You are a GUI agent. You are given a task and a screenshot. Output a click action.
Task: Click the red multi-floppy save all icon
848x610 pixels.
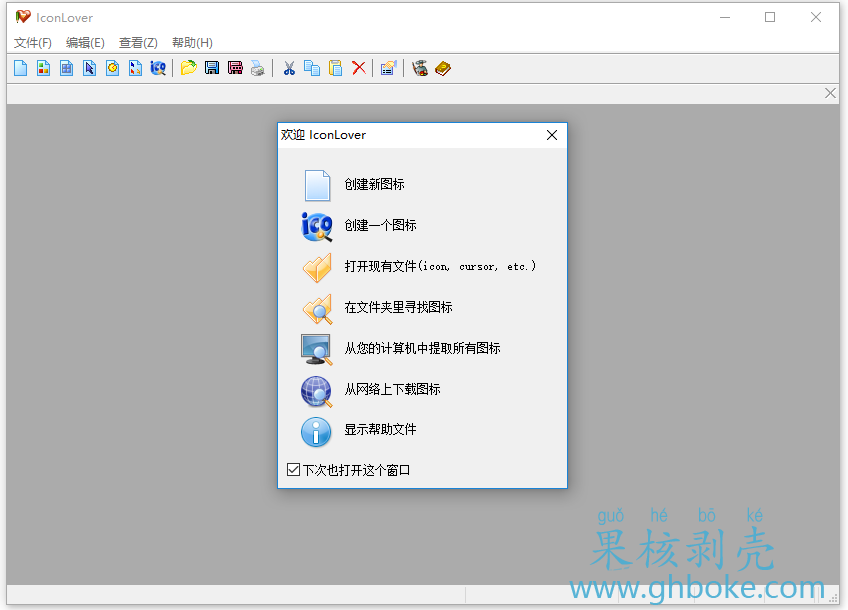[235, 68]
